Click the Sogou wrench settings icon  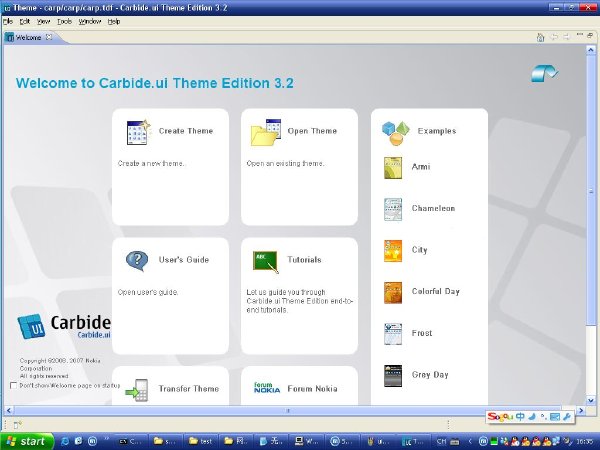point(567,417)
